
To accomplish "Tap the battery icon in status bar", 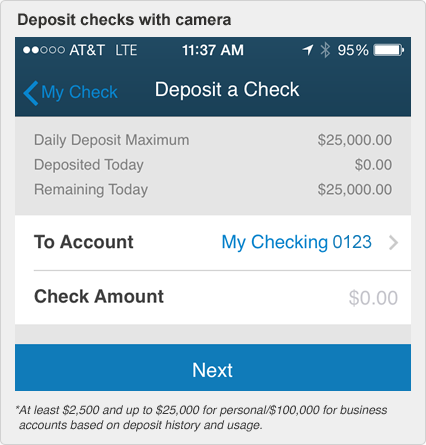I will (x=389, y=50).
